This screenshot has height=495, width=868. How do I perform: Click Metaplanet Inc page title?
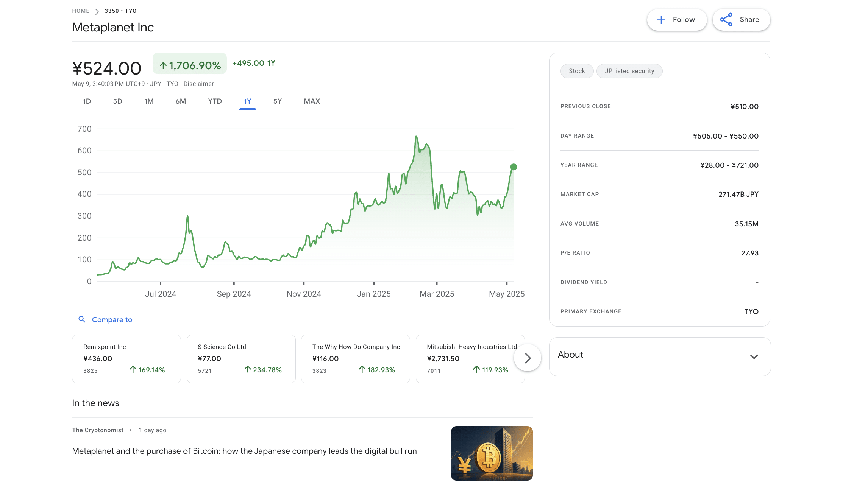(x=113, y=27)
